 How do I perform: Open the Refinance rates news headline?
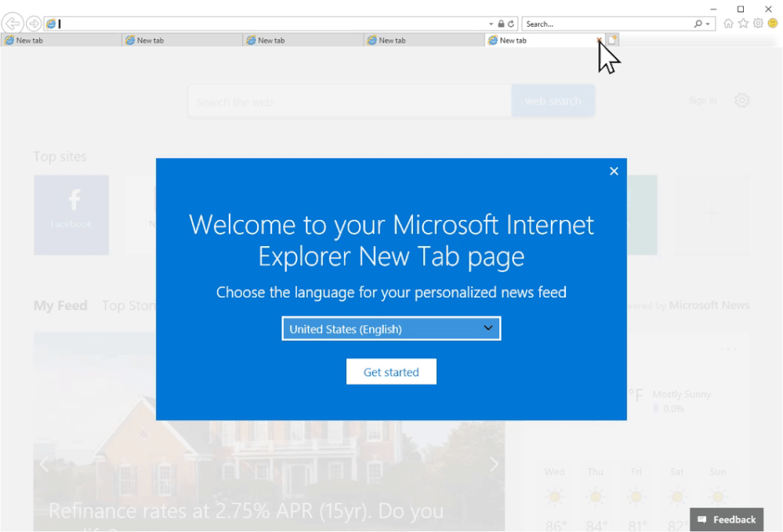[246, 511]
